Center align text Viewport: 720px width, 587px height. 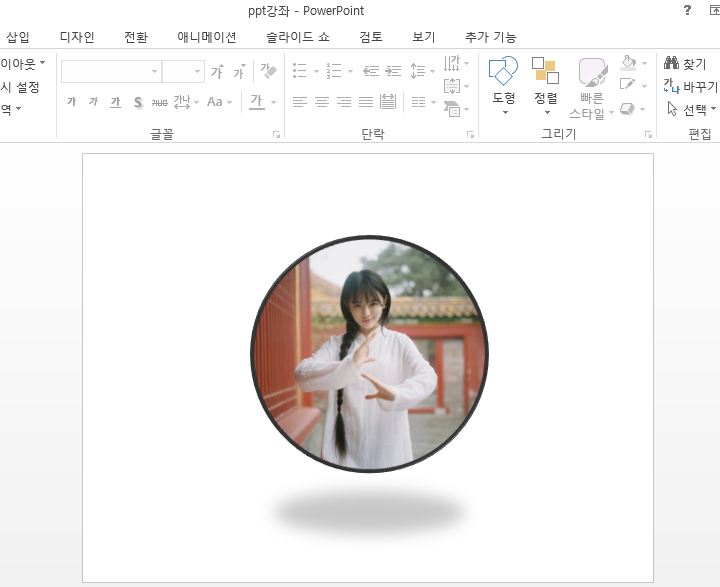coord(322,102)
